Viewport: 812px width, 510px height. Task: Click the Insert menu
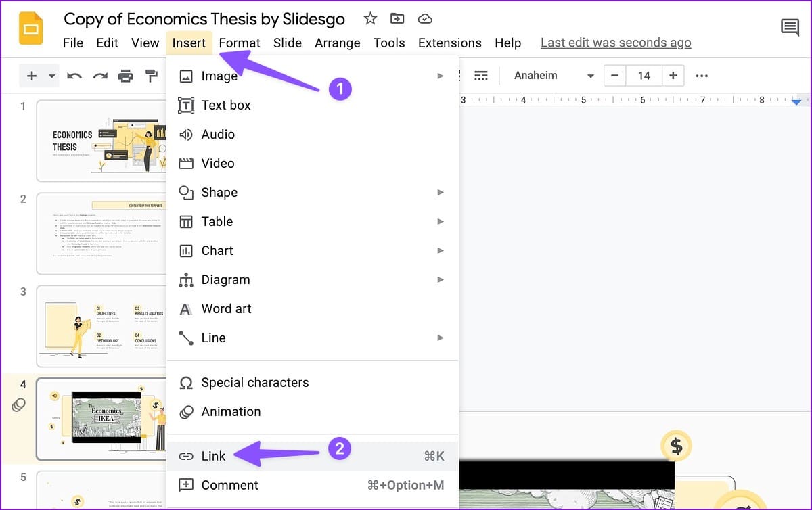tap(189, 43)
